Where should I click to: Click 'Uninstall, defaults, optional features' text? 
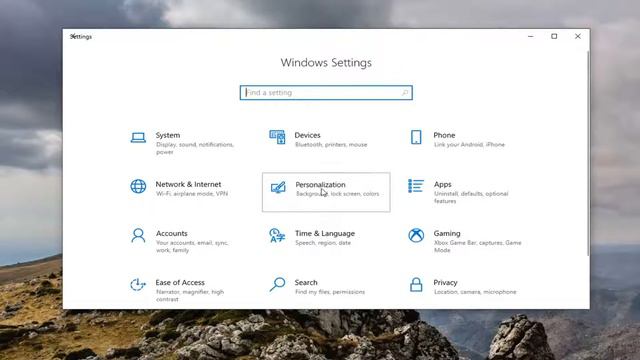pyautogui.click(x=471, y=198)
